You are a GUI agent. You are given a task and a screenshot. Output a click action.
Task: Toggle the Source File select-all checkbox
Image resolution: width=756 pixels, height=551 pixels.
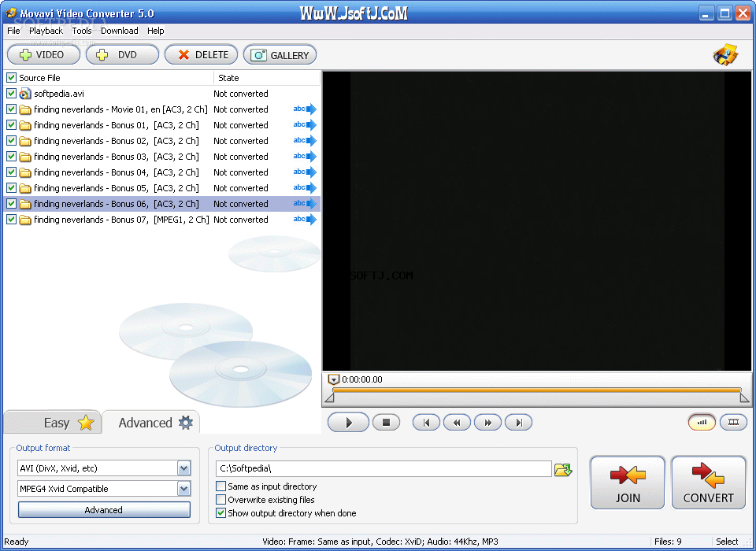[x=11, y=78]
